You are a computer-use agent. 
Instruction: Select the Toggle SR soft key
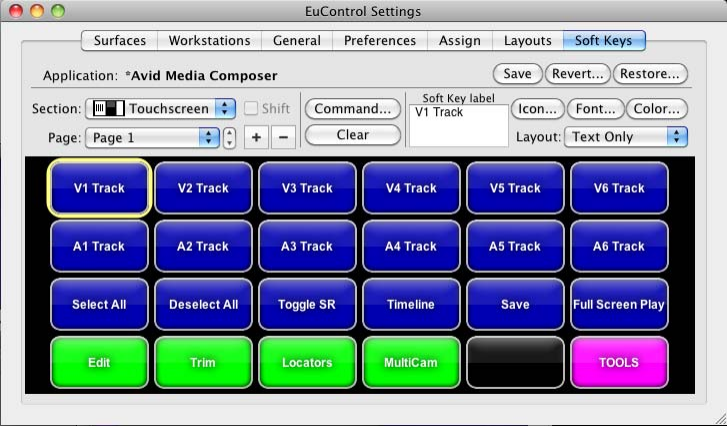tap(307, 304)
